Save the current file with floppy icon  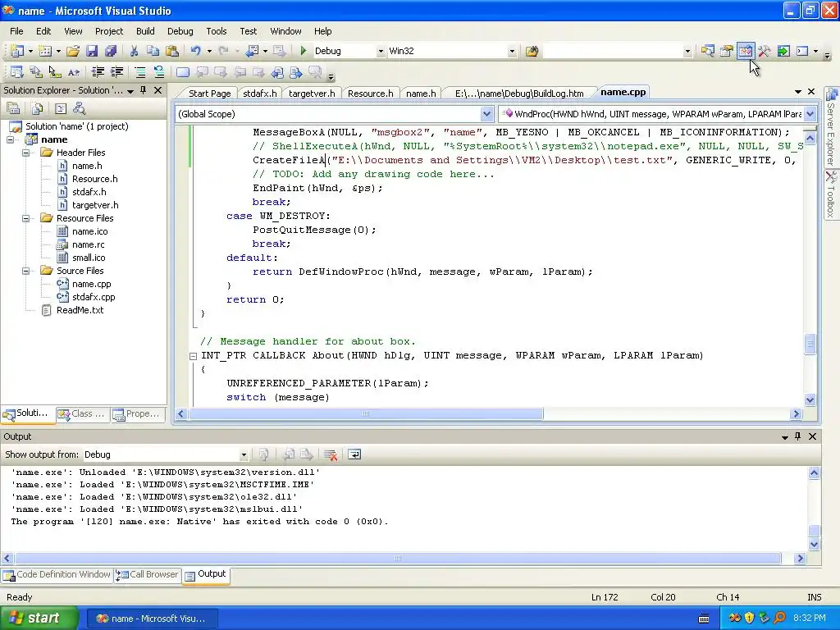click(x=92, y=51)
